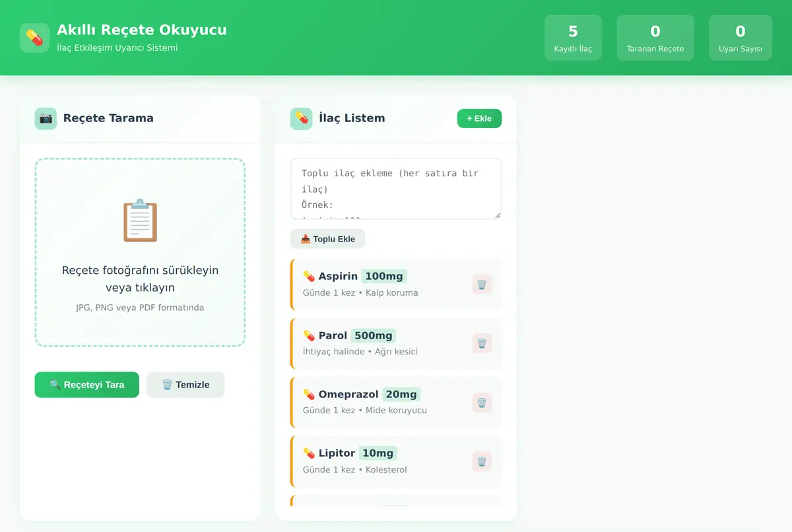792x532 pixels.
Task: Delete the Parol 500mg entry
Action: (x=482, y=343)
